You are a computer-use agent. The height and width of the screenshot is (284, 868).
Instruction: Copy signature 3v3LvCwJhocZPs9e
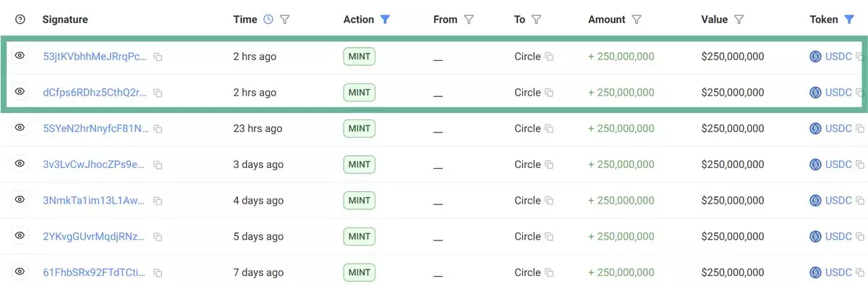click(158, 164)
